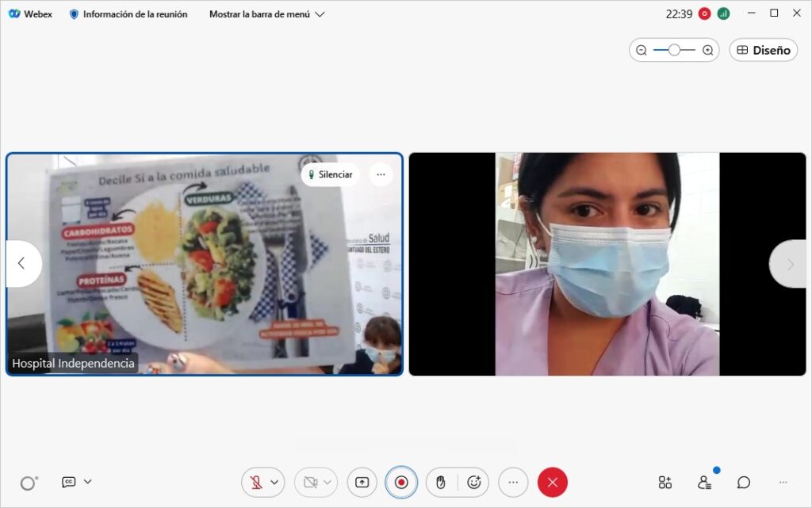Select the share screen icon

[362, 482]
